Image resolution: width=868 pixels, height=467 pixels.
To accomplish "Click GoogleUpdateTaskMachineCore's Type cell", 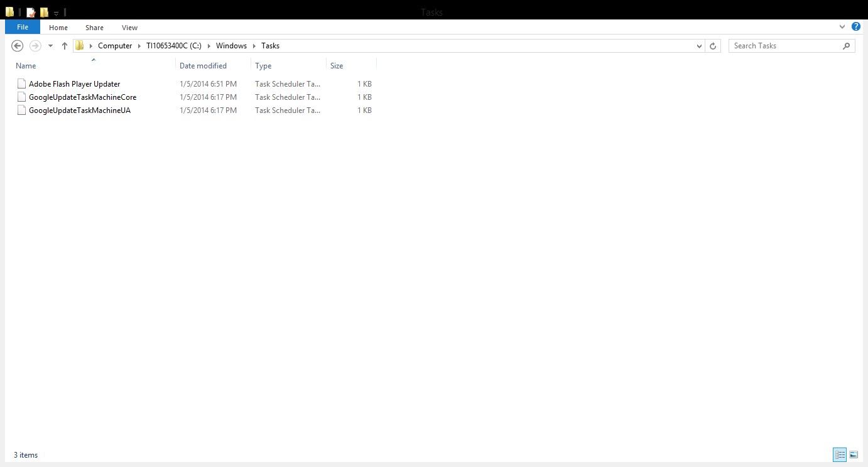I will click(x=288, y=97).
